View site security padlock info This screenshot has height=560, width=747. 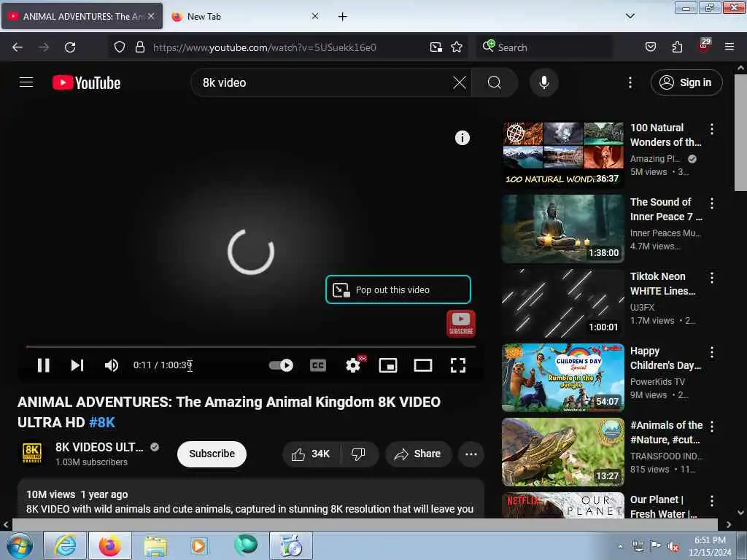pyautogui.click(x=139, y=47)
